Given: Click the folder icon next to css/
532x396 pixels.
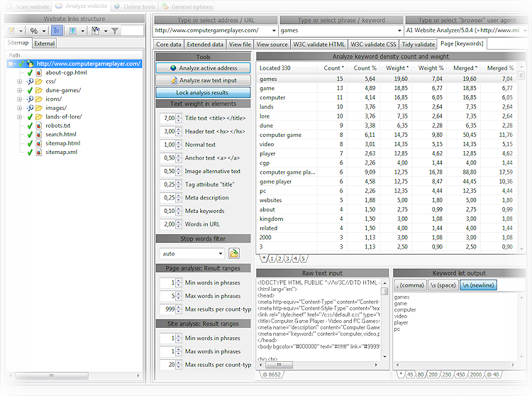Looking at the screenshot, I should pyautogui.click(x=39, y=82).
